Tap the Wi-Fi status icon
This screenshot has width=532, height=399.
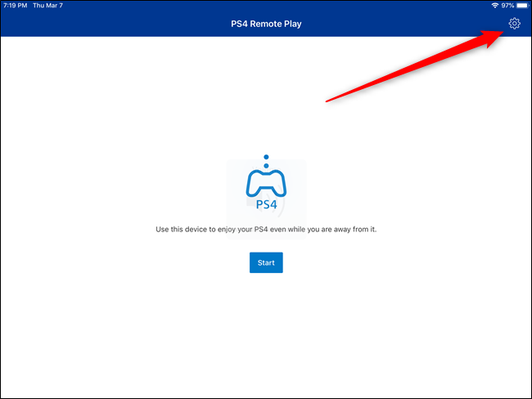point(495,6)
